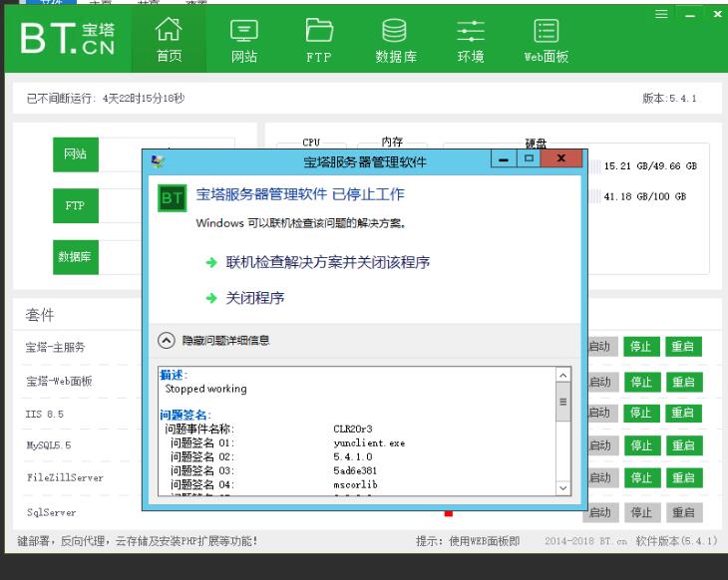This screenshot has width=728, height=580.
Task: Stop the 宝塔-Web面板 service
Action: (x=642, y=383)
